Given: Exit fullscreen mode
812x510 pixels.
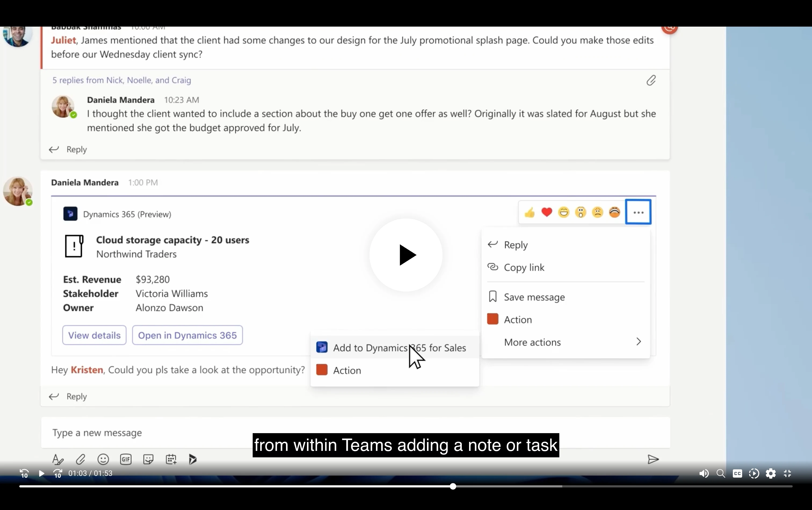Looking at the screenshot, I should point(787,473).
